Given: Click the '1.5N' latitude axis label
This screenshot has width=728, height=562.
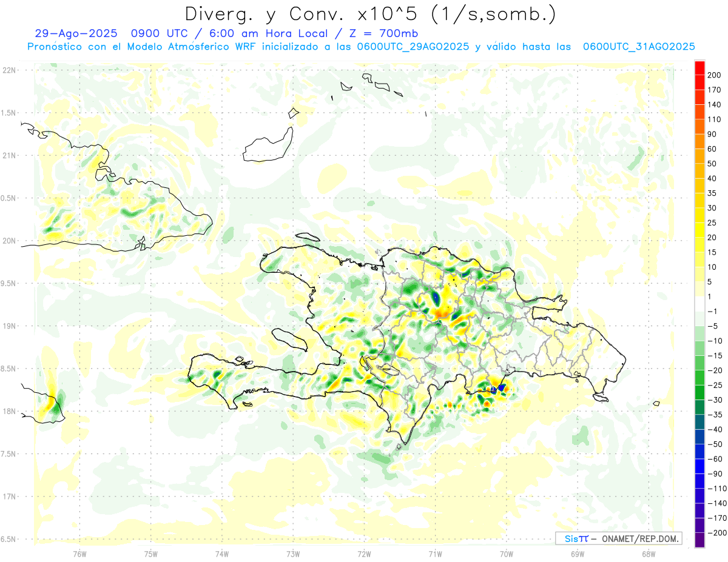Looking at the screenshot, I should pos(8,113).
